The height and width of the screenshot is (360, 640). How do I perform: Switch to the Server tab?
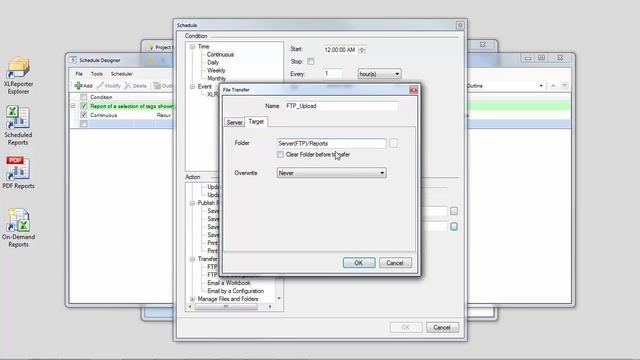234,122
